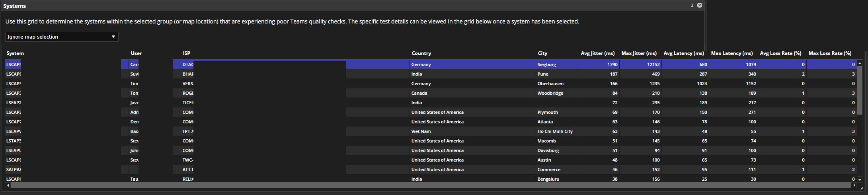Click right arrow of horizontal scrollbar

854,185
